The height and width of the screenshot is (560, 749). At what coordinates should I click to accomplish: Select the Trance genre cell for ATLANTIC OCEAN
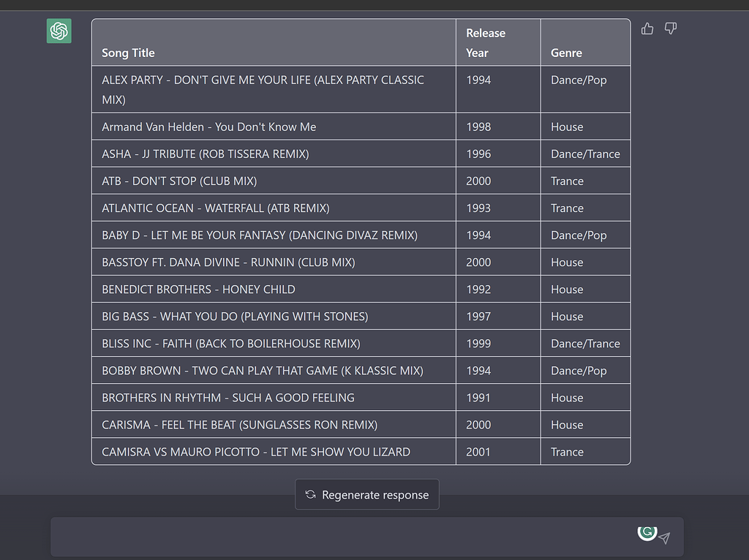(567, 208)
